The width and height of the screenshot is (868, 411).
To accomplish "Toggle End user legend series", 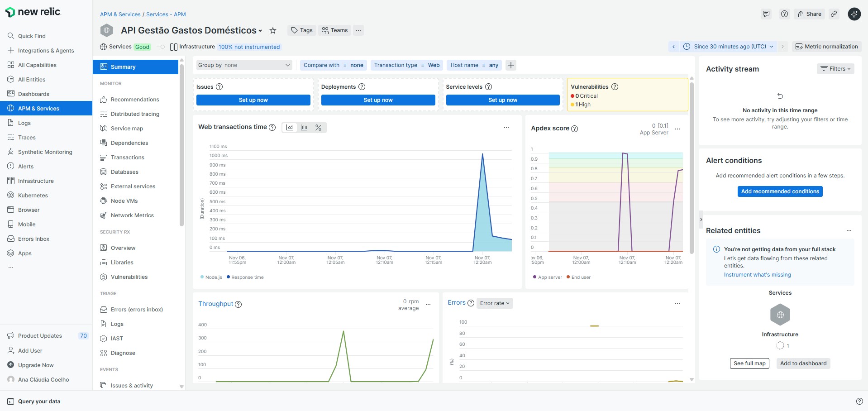I will pyautogui.click(x=578, y=277).
